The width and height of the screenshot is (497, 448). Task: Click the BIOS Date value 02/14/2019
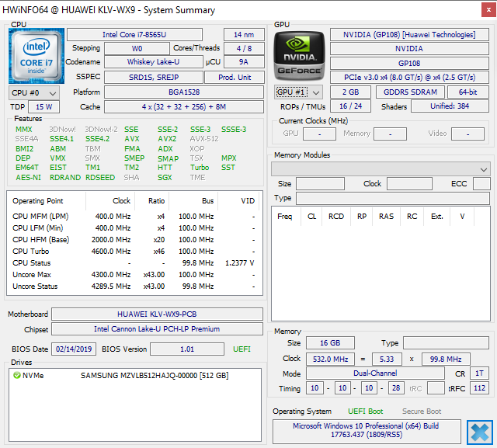click(x=74, y=349)
